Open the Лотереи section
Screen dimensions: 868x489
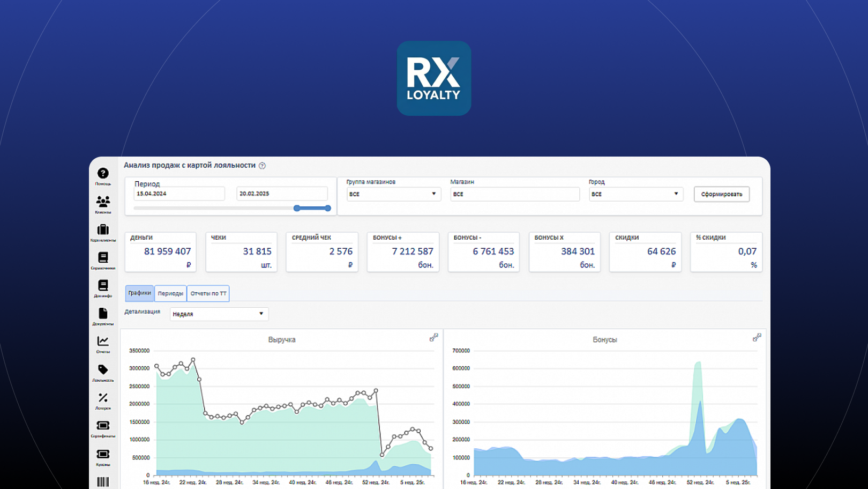pyautogui.click(x=103, y=398)
